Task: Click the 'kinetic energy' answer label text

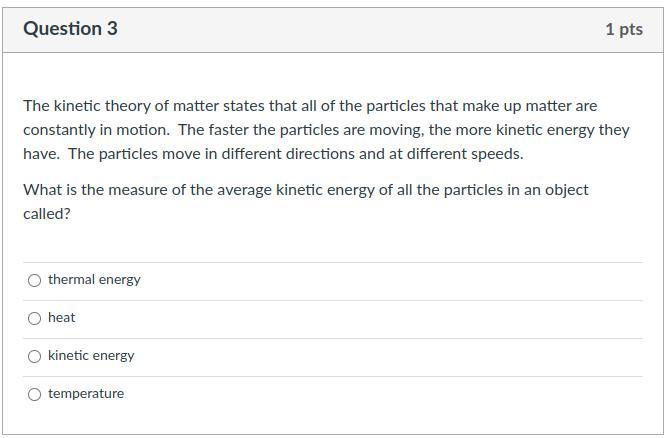Action: (x=91, y=356)
